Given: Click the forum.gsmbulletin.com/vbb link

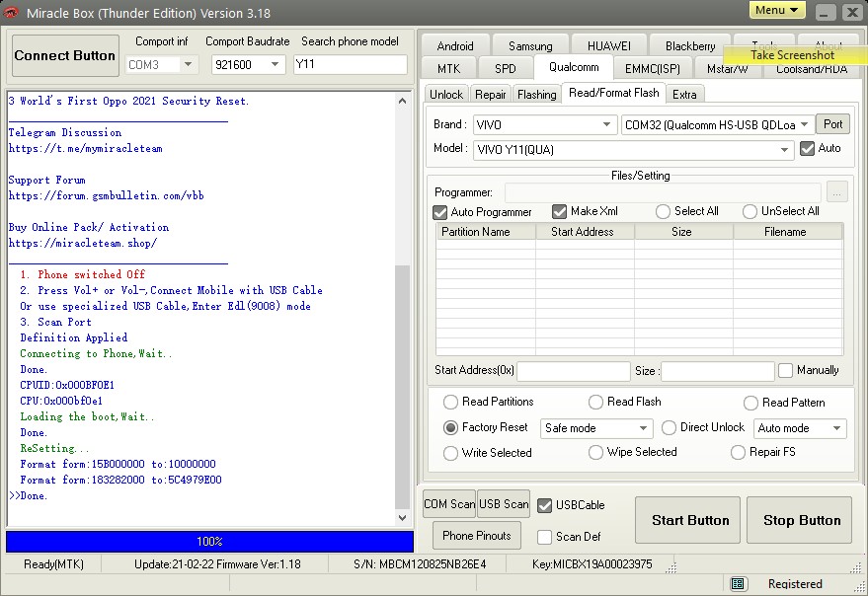Looking at the screenshot, I should tap(107, 195).
